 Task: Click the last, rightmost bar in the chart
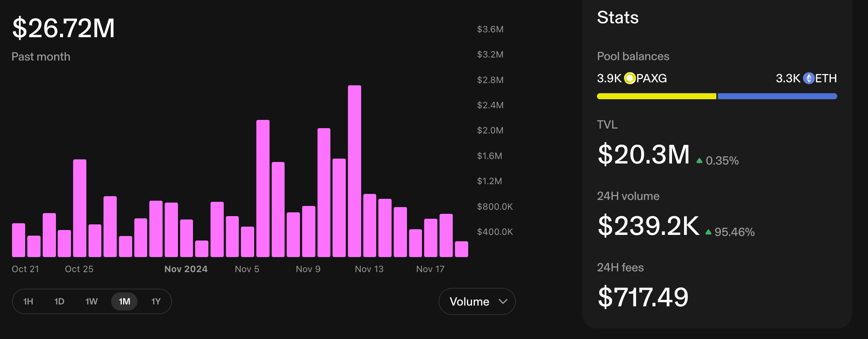pyautogui.click(x=461, y=249)
